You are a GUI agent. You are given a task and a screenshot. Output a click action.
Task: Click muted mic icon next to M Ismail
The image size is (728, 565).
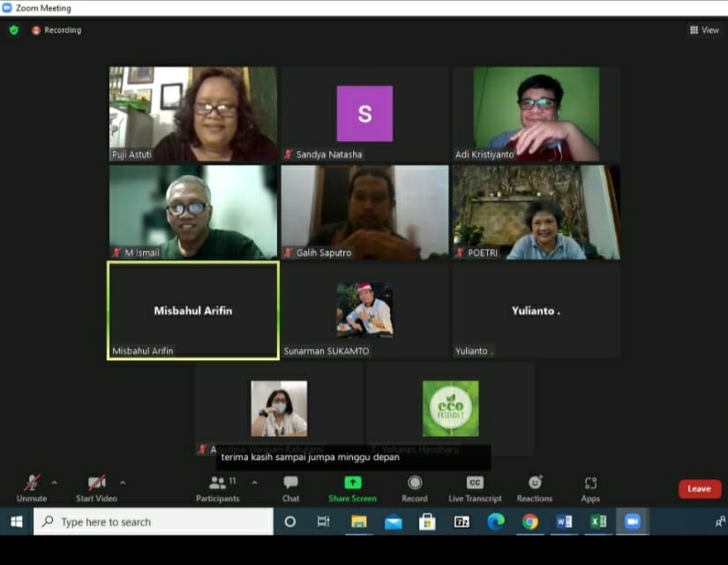(117, 252)
